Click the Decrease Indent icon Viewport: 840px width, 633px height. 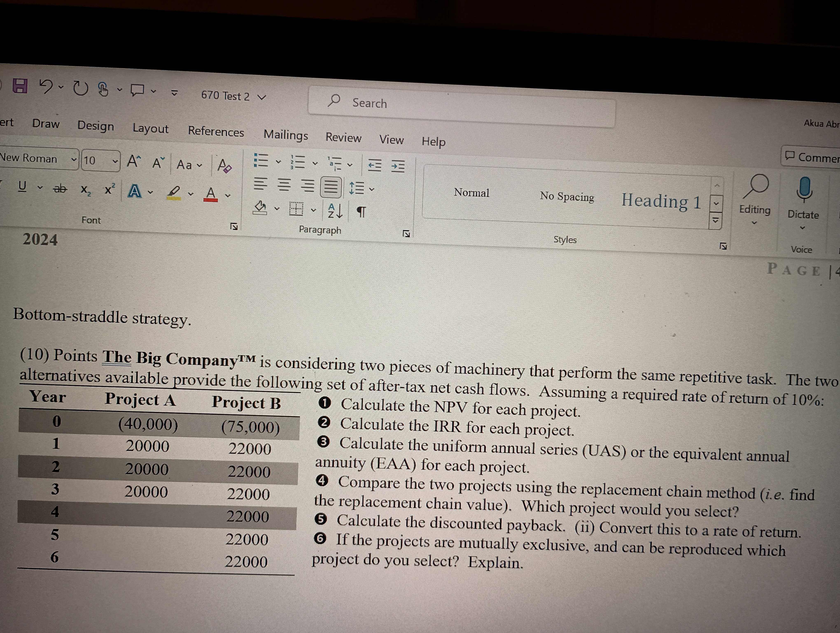point(374,165)
